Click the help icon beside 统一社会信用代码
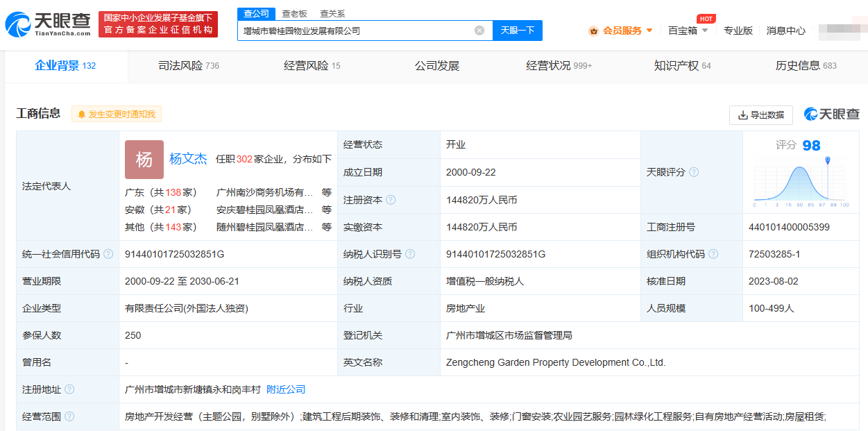The width and height of the screenshot is (868, 431). 108,254
